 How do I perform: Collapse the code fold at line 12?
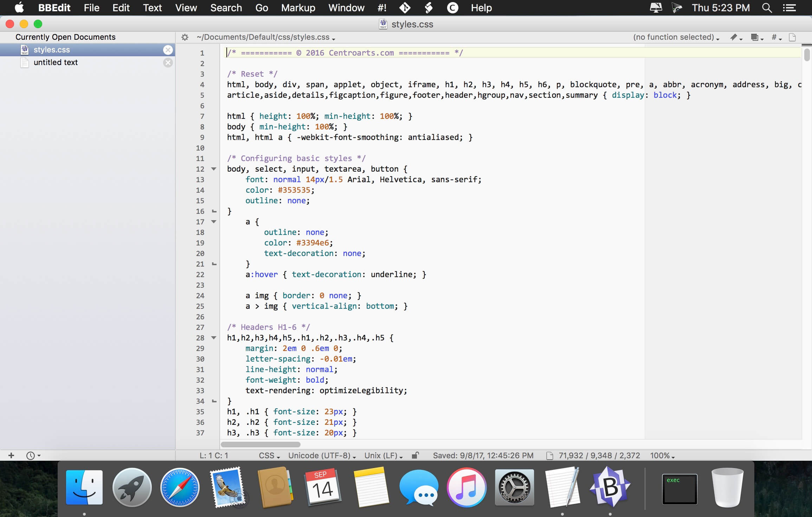(x=214, y=169)
